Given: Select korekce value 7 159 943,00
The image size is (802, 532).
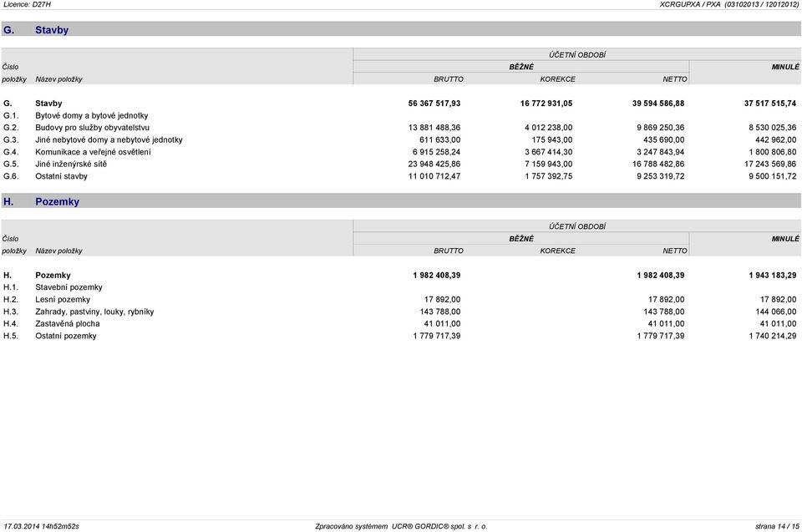Looking at the screenshot, I should tap(548, 165).
